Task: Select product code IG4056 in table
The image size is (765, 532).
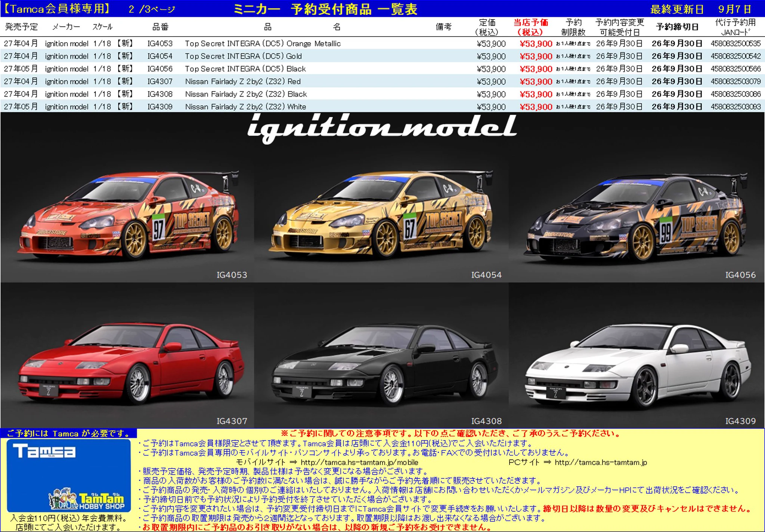Action: [x=160, y=69]
